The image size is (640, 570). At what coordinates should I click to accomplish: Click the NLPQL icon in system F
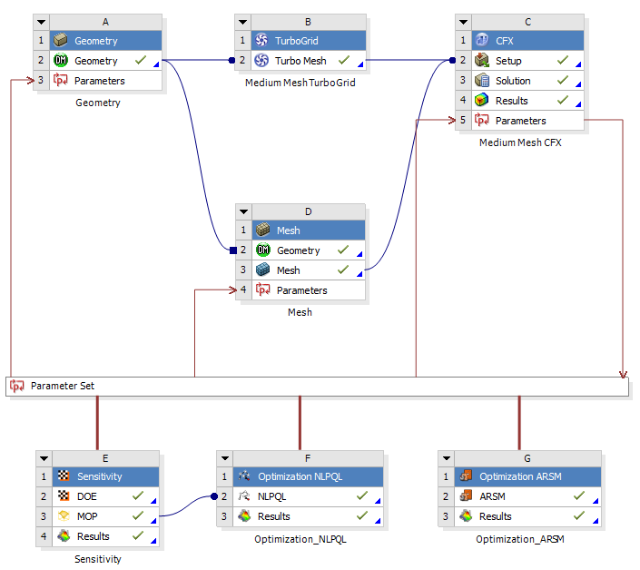coord(244,497)
